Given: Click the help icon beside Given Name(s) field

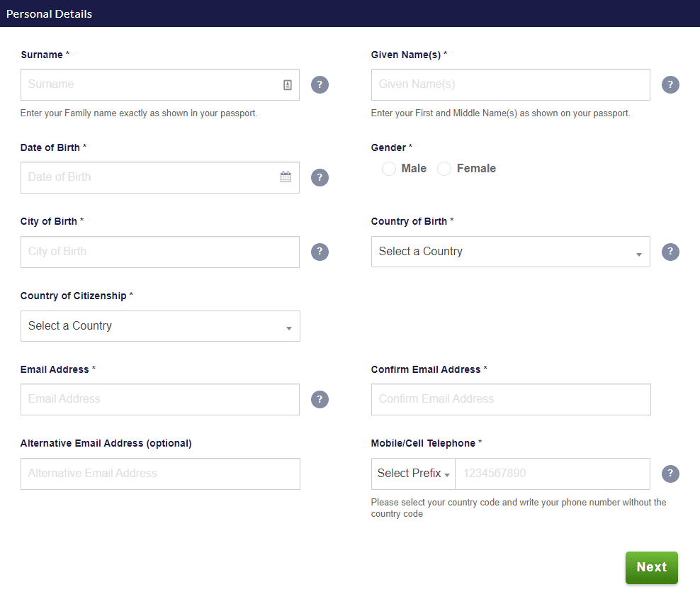Looking at the screenshot, I should point(670,85).
